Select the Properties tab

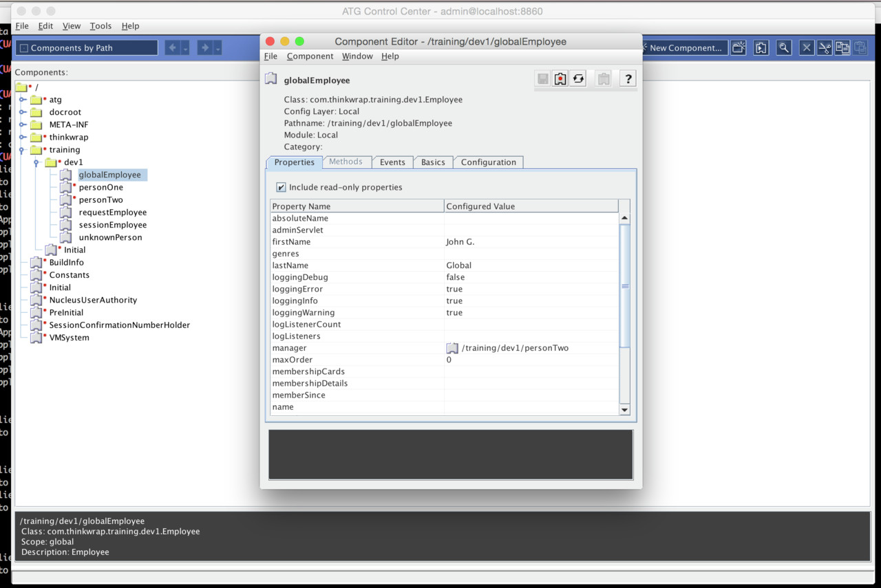click(x=294, y=162)
